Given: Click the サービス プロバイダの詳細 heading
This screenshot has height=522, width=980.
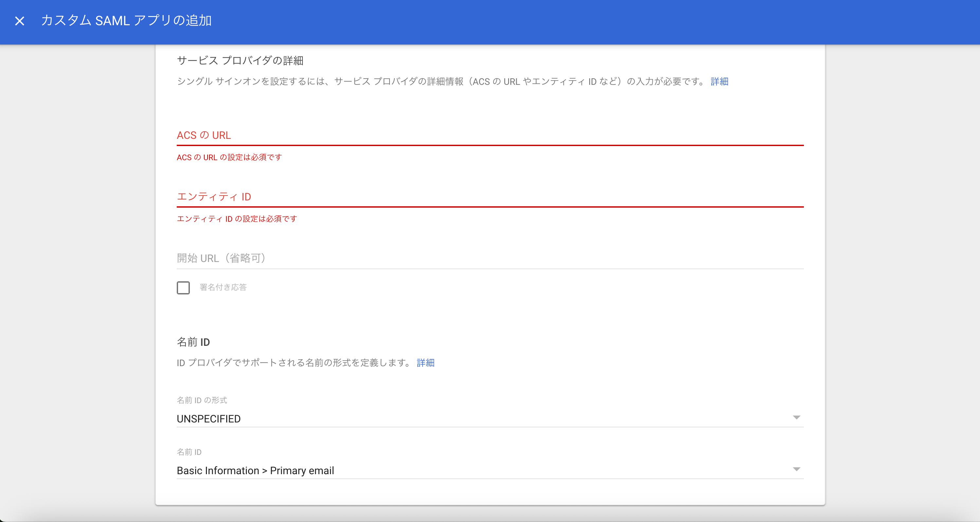Looking at the screenshot, I should click(x=240, y=61).
